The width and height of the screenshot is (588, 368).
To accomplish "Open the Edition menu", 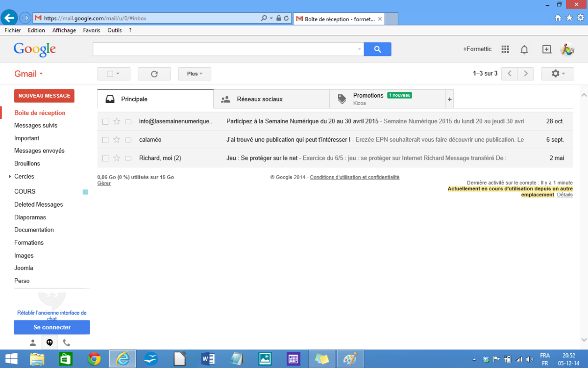I will coord(36,30).
